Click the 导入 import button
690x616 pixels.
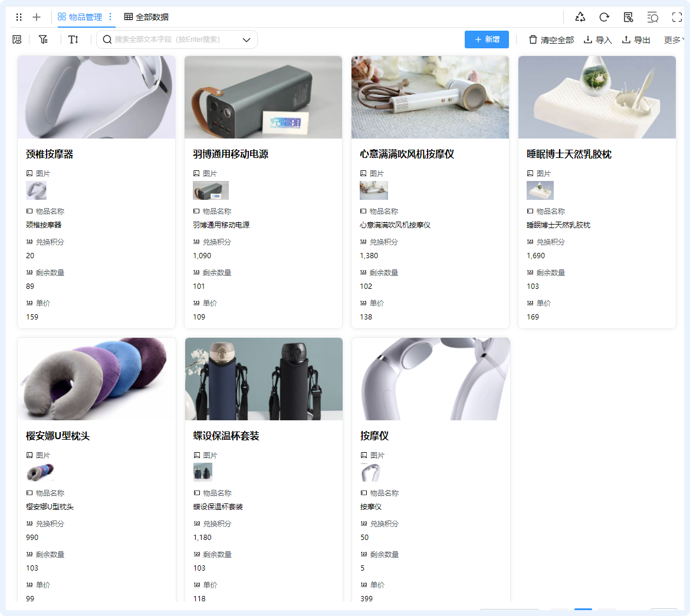click(598, 40)
